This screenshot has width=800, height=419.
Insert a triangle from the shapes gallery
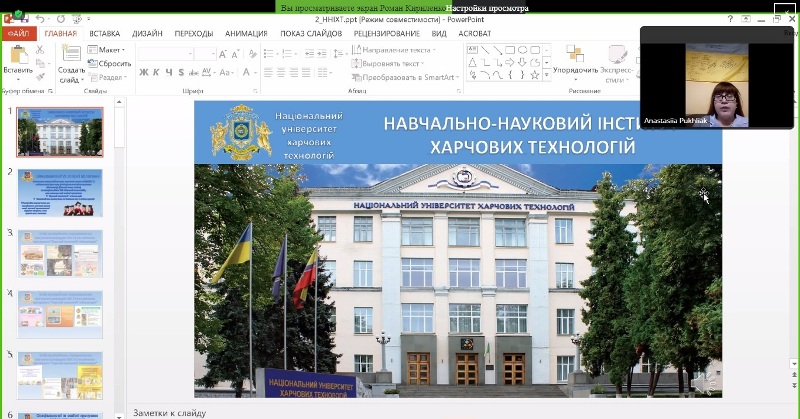pyautogui.click(x=472, y=63)
